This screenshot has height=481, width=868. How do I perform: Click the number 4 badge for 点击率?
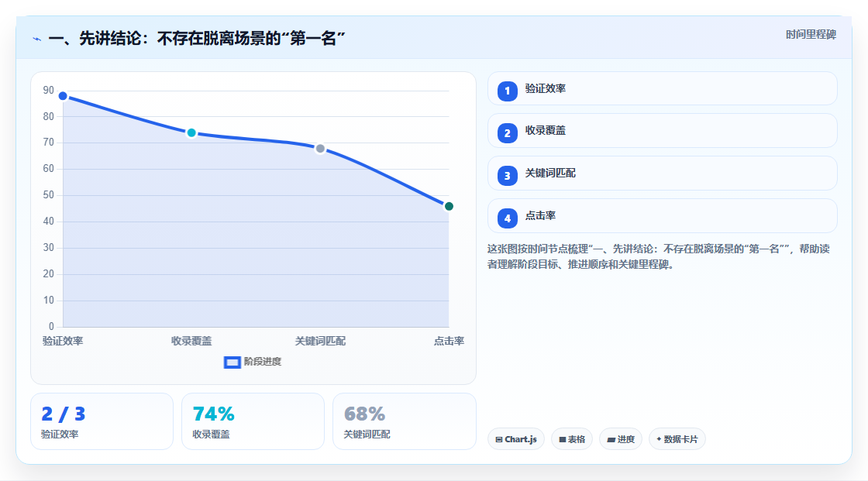pos(507,218)
